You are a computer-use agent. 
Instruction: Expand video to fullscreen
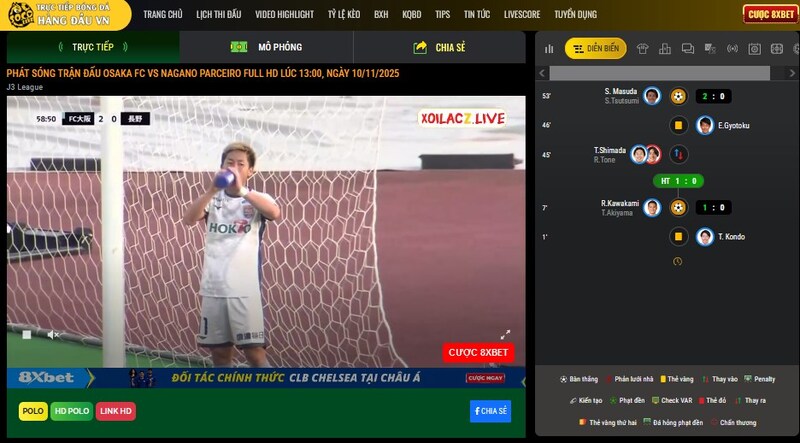tap(505, 335)
